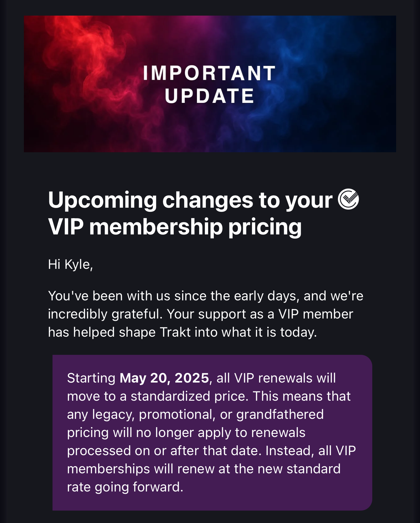Click the bold May 20, 2025 date
The image size is (420, 523).
pos(164,378)
